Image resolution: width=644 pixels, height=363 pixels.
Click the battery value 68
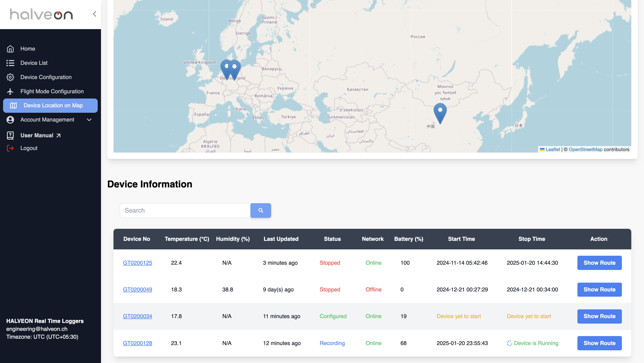tap(403, 343)
